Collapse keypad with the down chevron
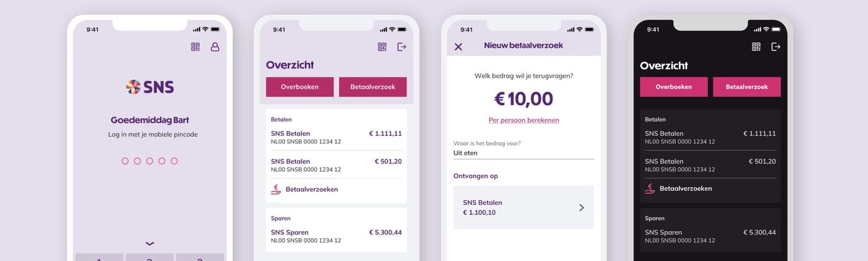Image resolution: width=868 pixels, height=261 pixels. click(149, 244)
